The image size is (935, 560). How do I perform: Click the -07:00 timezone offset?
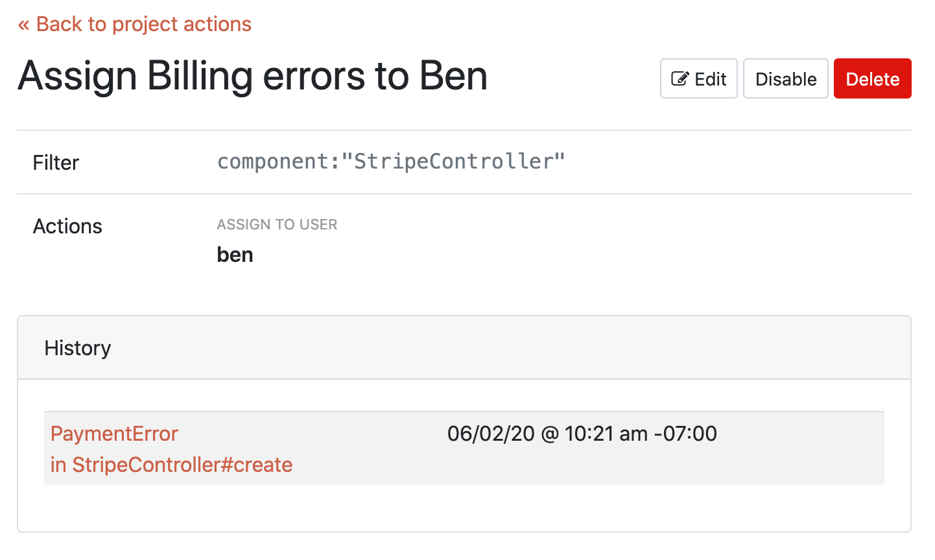click(x=685, y=434)
